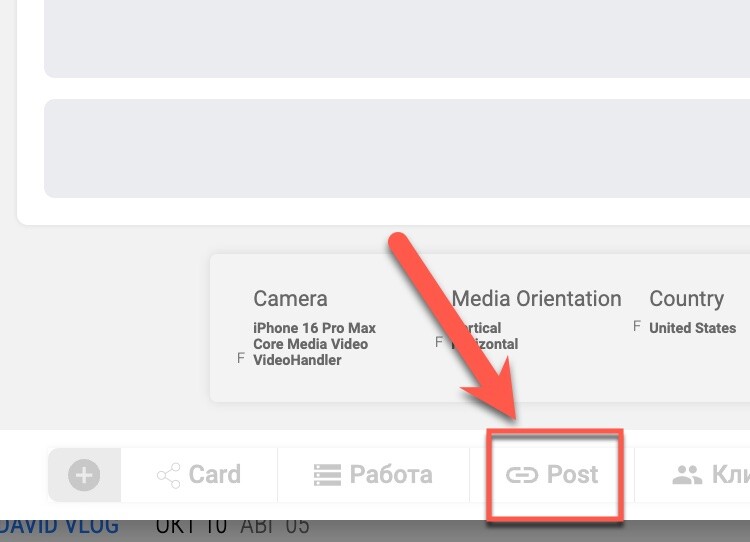750x542 pixels.
Task: Open the Card share tab
Action: click(x=199, y=475)
